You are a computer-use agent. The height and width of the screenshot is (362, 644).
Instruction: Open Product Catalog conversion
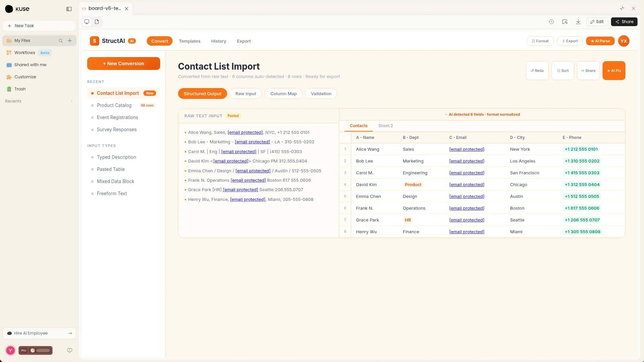click(123, 105)
